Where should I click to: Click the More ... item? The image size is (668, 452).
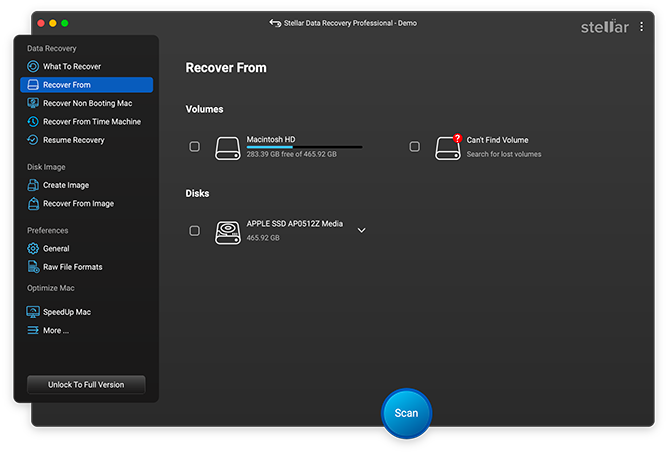tap(86, 330)
